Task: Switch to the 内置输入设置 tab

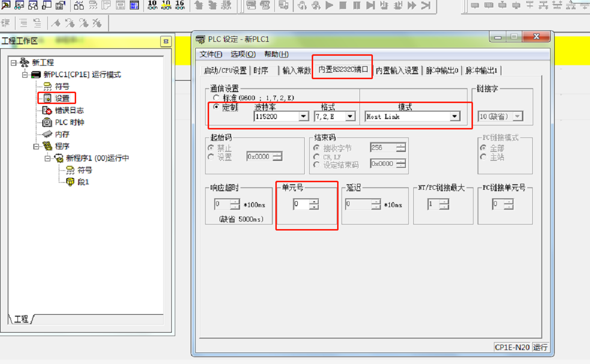Action: coord(397,70)
